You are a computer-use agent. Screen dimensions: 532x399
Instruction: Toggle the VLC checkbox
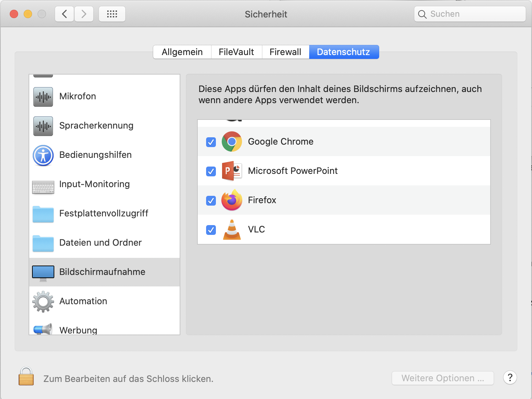[211, 230]
